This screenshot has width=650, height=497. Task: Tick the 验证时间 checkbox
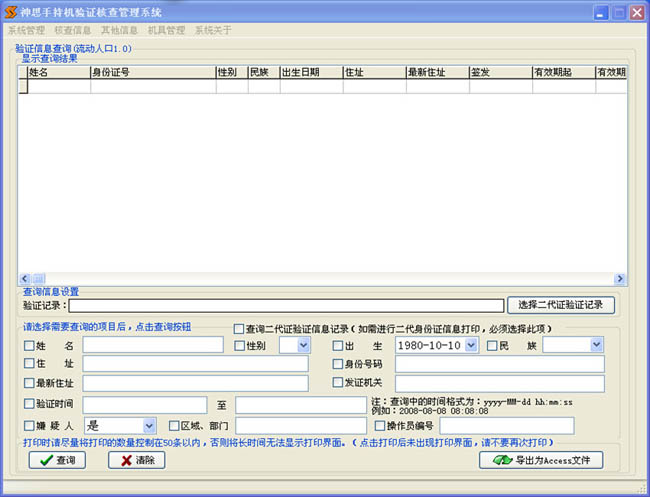29,403
